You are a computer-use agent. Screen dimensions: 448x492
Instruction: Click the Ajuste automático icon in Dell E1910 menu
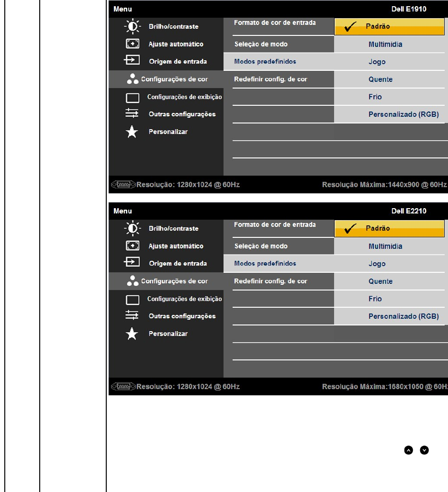click(133, 44)
